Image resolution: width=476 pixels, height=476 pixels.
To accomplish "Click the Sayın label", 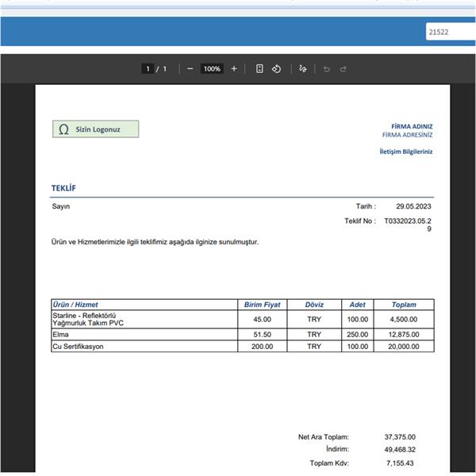I will 61,206.
